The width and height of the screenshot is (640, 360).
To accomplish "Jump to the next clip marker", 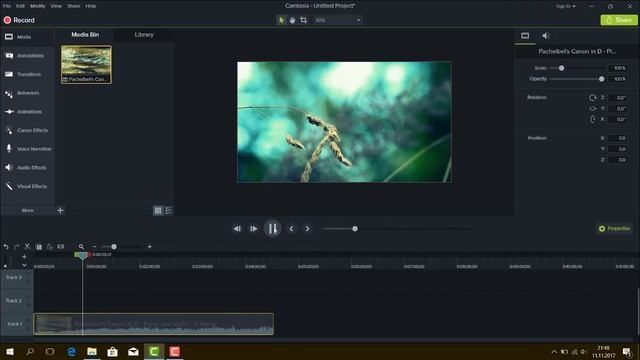I will click(x=307, y=229).
